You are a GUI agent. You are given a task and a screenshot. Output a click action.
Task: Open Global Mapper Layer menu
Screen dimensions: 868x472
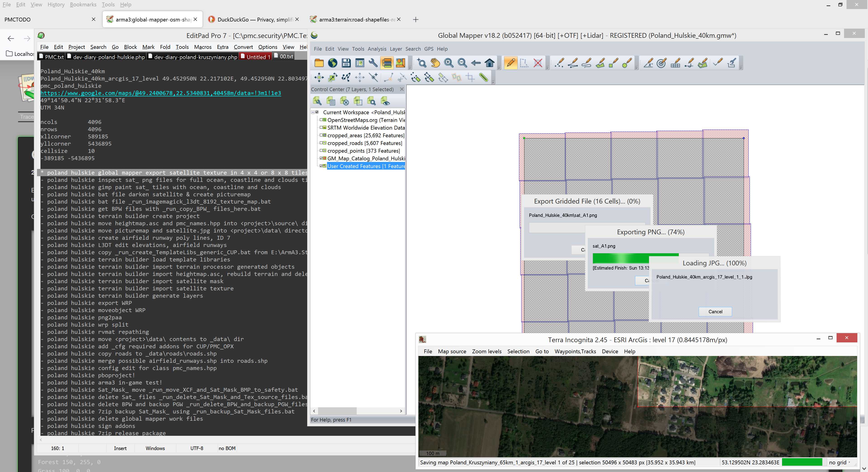pos(396,49)
